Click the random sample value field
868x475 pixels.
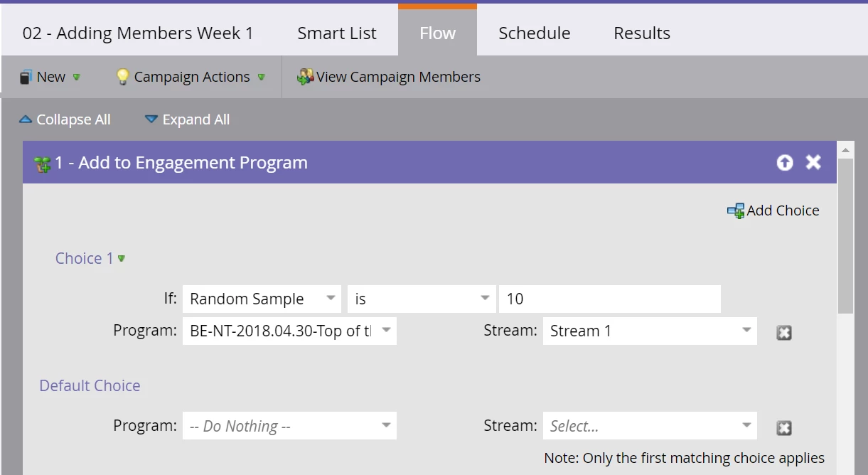click(609, 299)
